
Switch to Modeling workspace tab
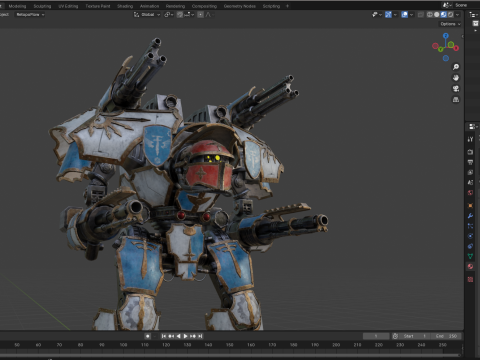pos(17,6)
